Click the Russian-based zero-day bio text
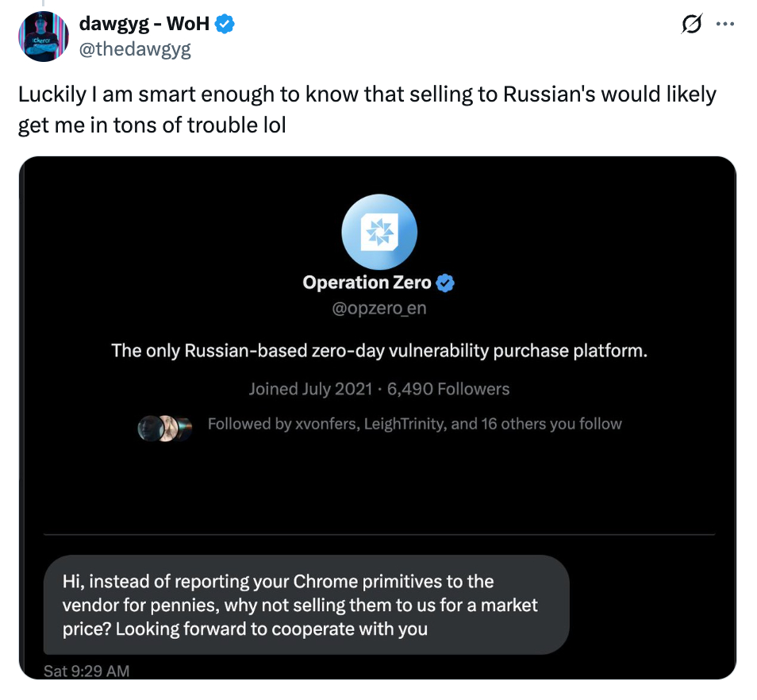 click(x=378, y=350)
